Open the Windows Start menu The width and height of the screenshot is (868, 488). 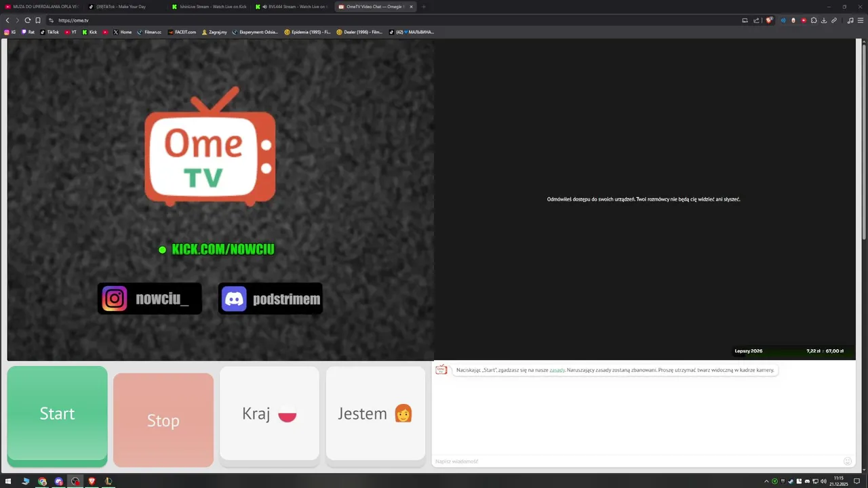point(8,481)
